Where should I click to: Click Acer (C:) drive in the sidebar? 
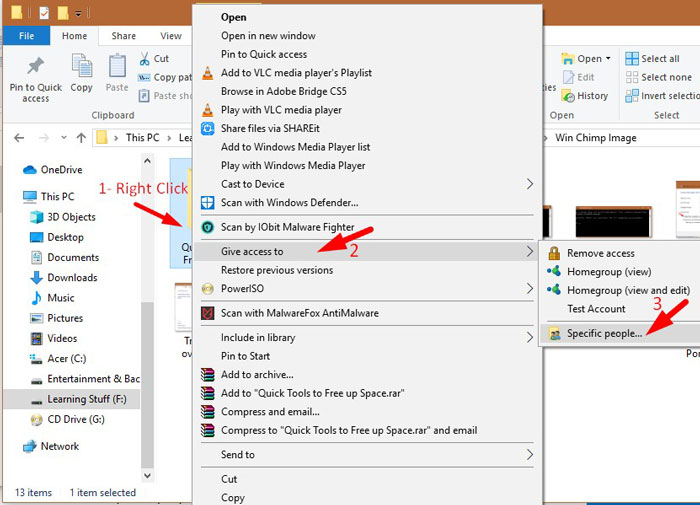[67, 359]
